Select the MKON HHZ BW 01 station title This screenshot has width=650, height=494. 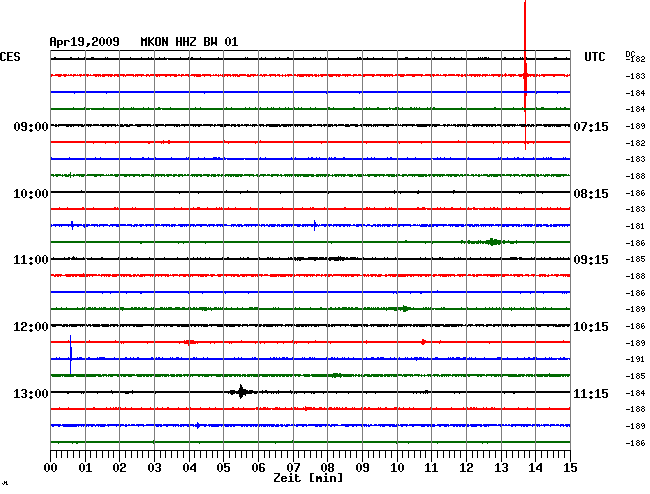click(x=189, y=42)
